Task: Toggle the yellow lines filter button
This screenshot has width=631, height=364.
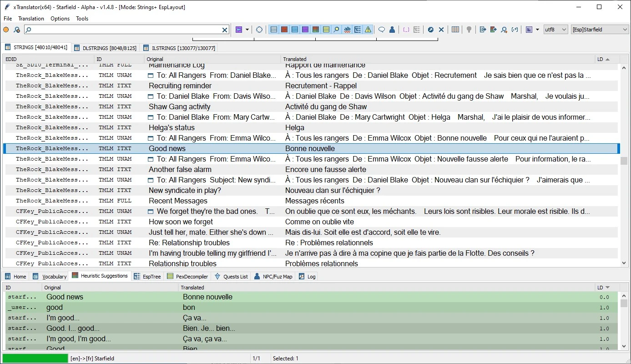Action: [x=326, y=30]
